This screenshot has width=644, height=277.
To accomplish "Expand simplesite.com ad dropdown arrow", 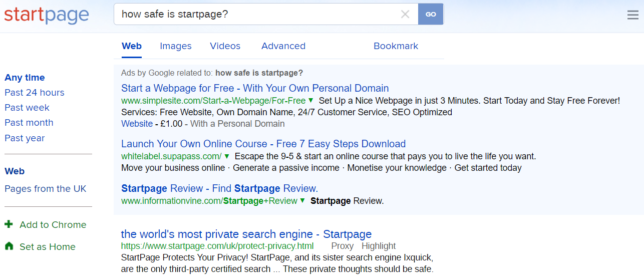I will (x=311, y=100).
